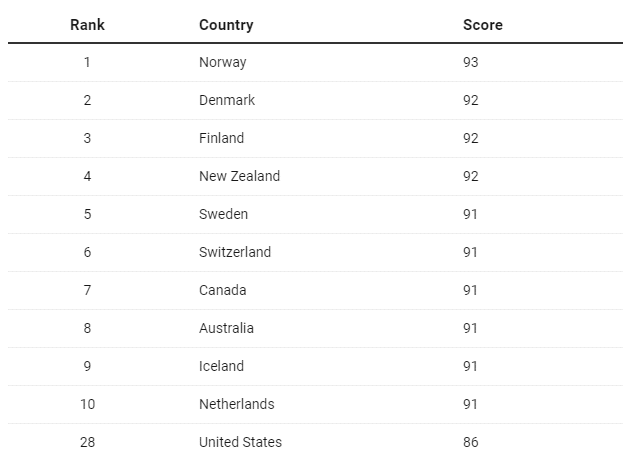The height and width of the screenshot is (468, 632).
Task: Click the Rank column header
Action: [x=87, y=24]
